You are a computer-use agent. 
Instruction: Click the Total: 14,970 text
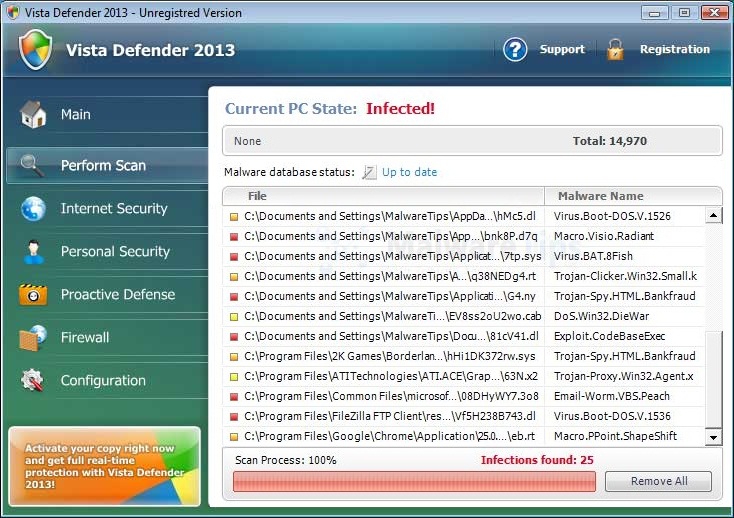click(609, 141)
